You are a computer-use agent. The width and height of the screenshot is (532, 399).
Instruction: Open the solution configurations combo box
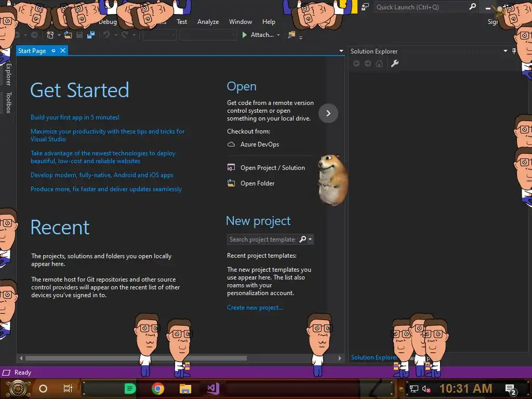pyautogui.click(x=159, y=35)
